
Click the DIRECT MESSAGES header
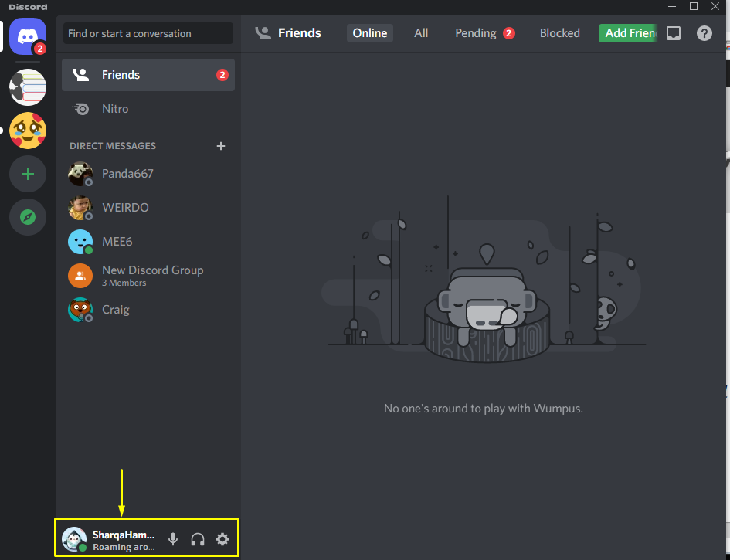click(113, 146)
